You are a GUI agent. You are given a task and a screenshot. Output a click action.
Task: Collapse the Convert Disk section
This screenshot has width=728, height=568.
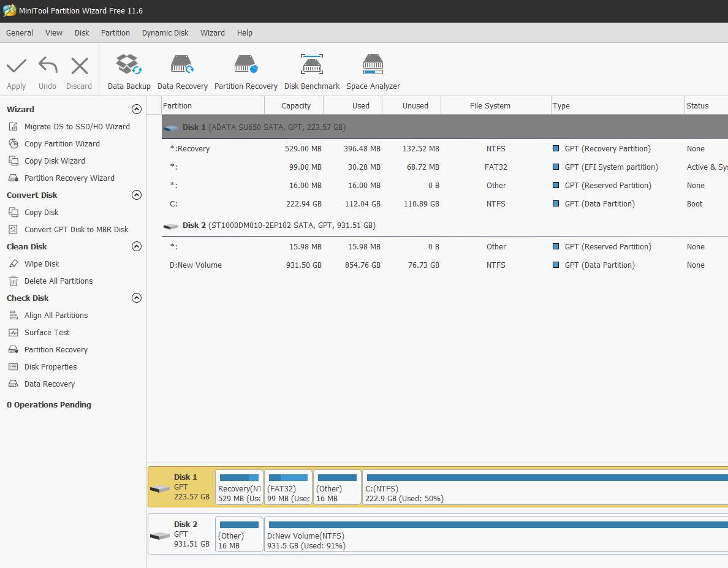click(x=137, y=195)
